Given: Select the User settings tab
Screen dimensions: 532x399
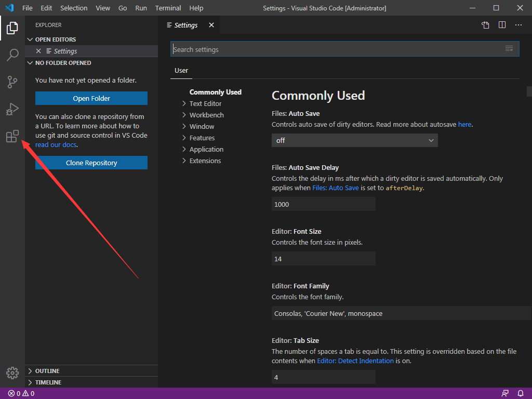Looking at the screenshot, I should click(x=181, y=70).
